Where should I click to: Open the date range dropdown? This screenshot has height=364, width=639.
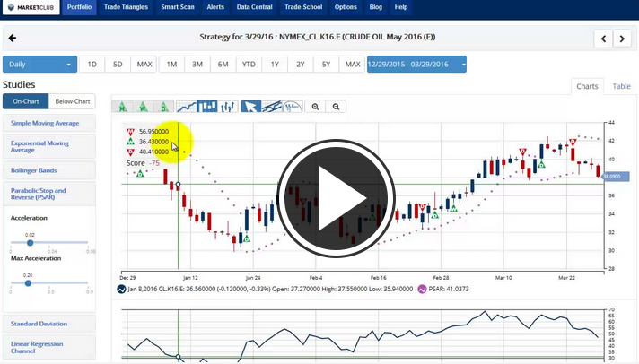(x=416, y=65)
